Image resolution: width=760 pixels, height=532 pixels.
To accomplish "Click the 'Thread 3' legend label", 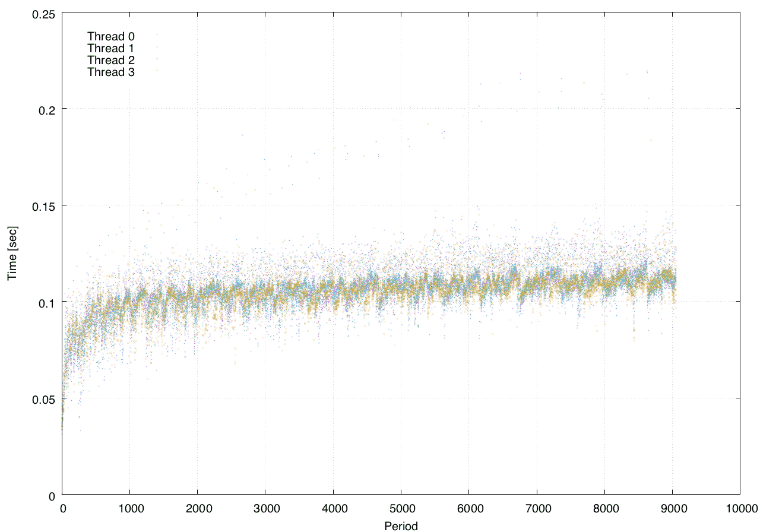I will tap(111, 72).
